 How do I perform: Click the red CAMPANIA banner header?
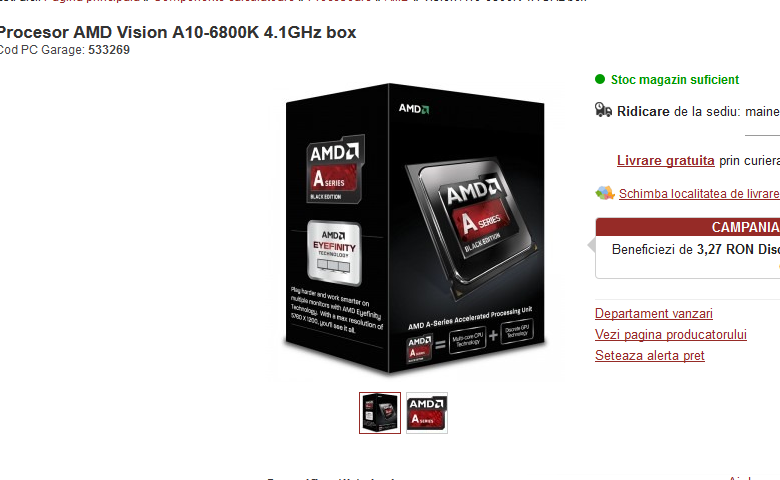tap(688, 227)
